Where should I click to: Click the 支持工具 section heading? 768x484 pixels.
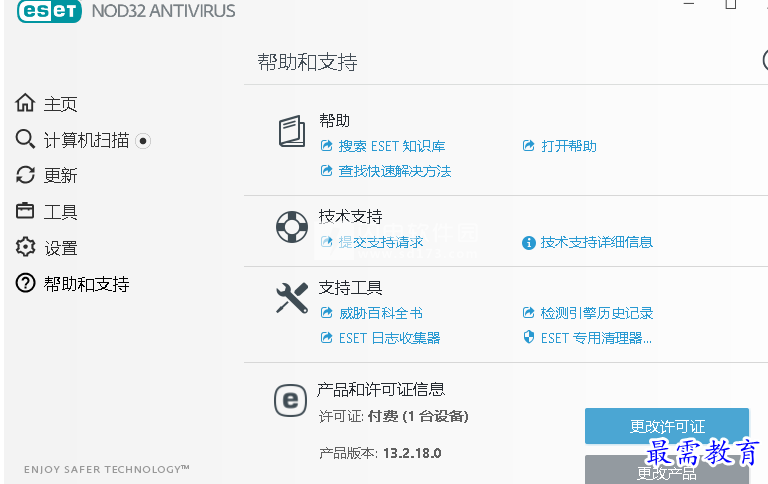tap(350, 287)
